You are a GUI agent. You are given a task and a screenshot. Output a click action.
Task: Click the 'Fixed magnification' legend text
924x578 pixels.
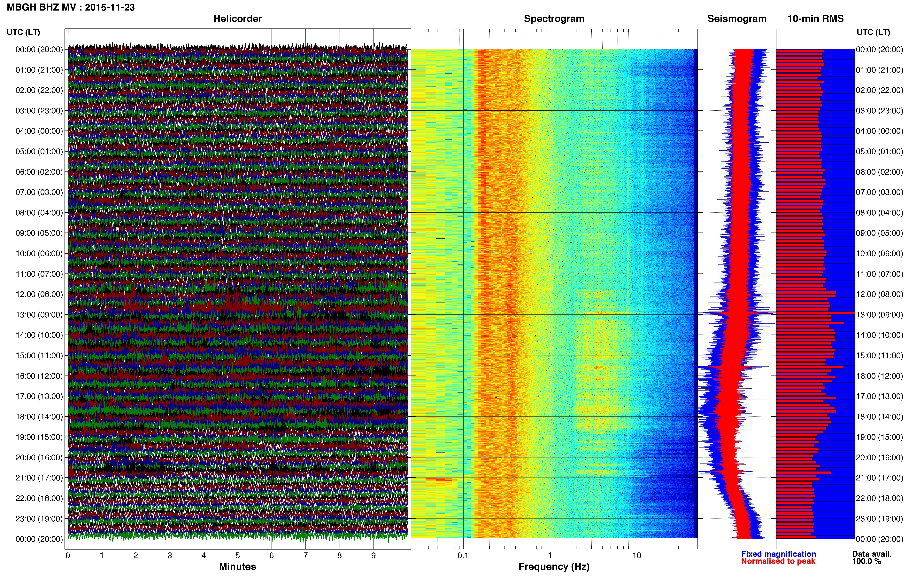tap(778, 554)
